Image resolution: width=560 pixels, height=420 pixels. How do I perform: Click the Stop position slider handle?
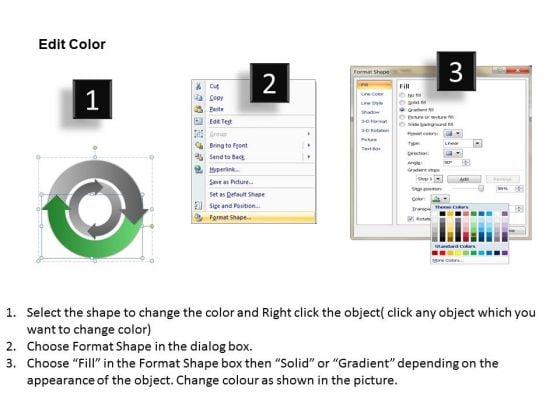pos(481,188)
